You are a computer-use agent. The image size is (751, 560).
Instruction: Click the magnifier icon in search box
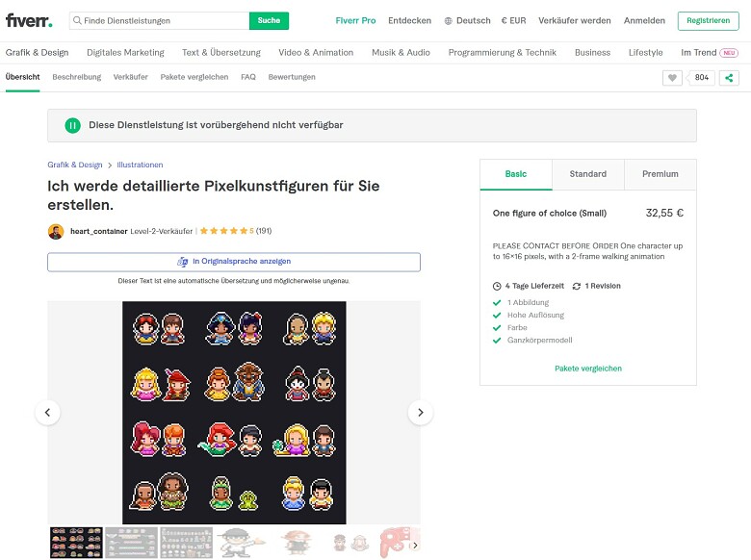coord(77,20)
